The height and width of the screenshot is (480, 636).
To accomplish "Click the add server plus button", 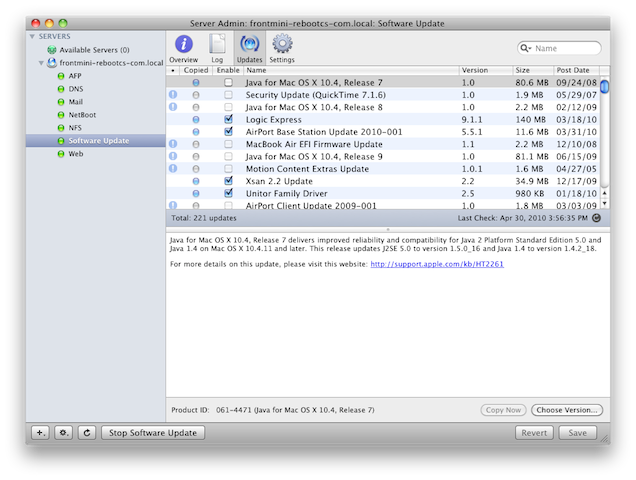I will (x=40, y=433).
